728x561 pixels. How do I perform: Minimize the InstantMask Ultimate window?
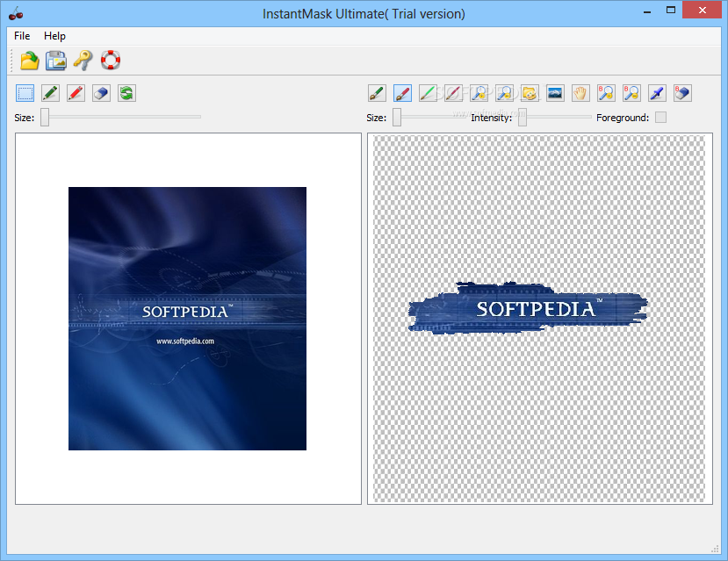[646, 11]
